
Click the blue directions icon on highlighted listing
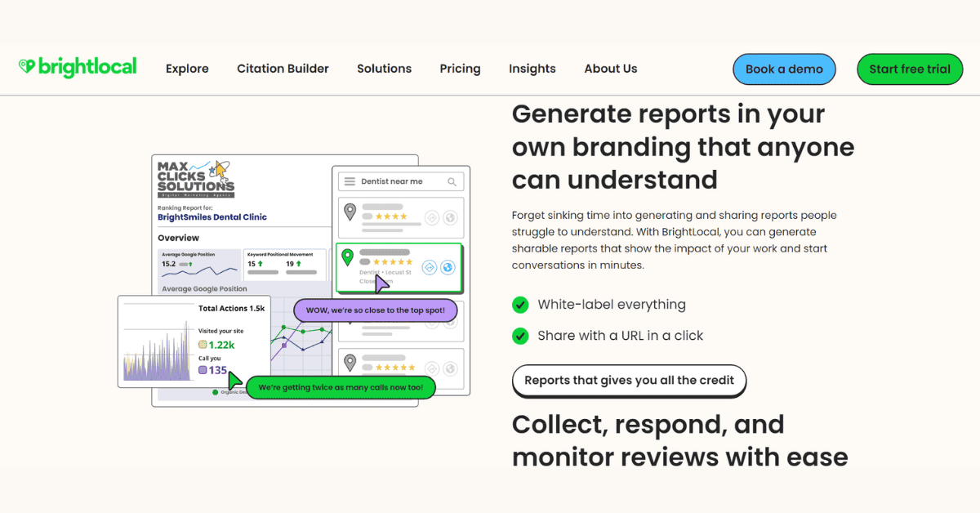(x=430, y=267)
